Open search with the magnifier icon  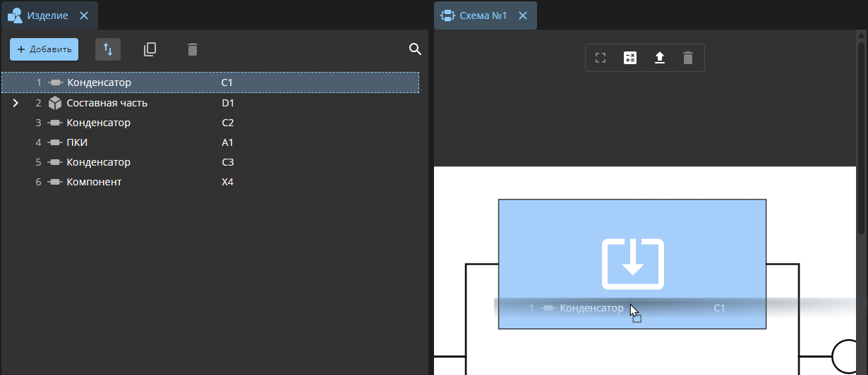416,49
